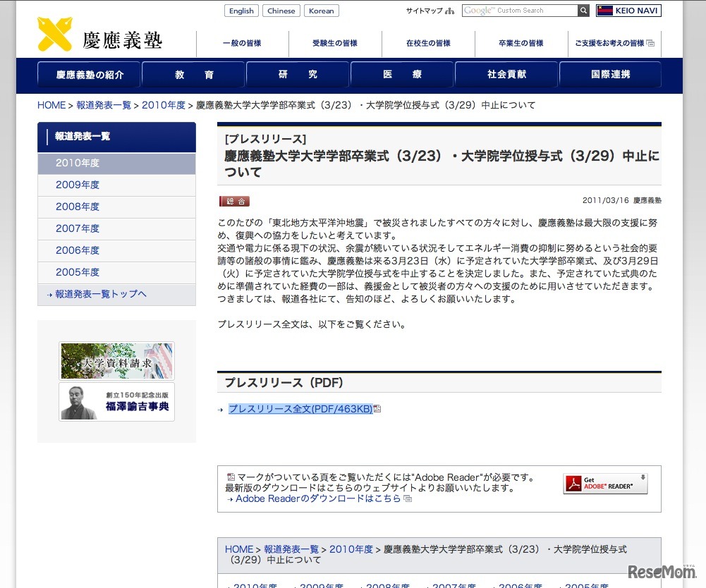Open the 教育 navigation tab
706x588 pixels.
click(x=194, y=75)
